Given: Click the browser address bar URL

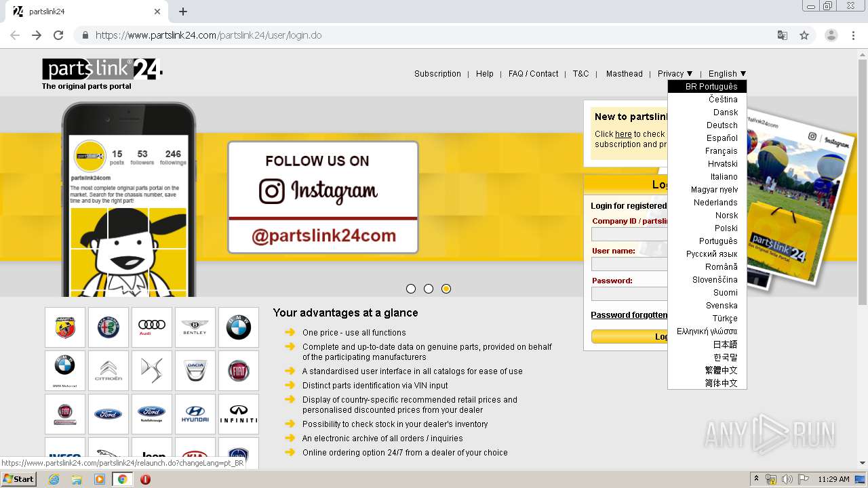Looking at the screenshot, I should (x=208, y=35).
